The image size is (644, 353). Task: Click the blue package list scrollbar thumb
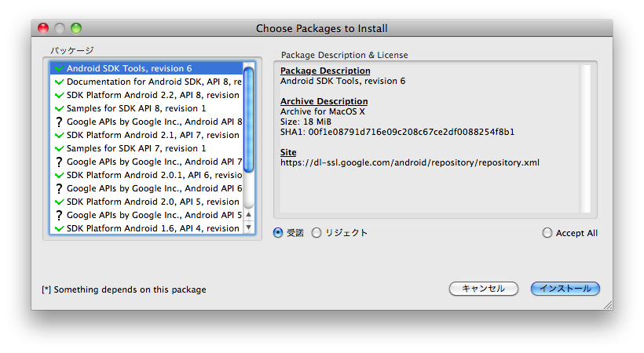point(248,119)
